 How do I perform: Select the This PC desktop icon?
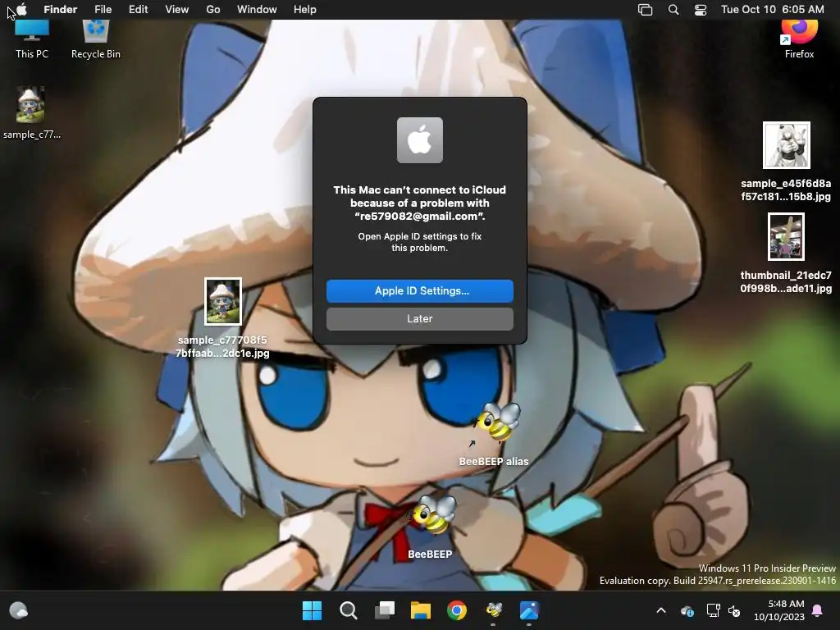[x=32, y=39]
